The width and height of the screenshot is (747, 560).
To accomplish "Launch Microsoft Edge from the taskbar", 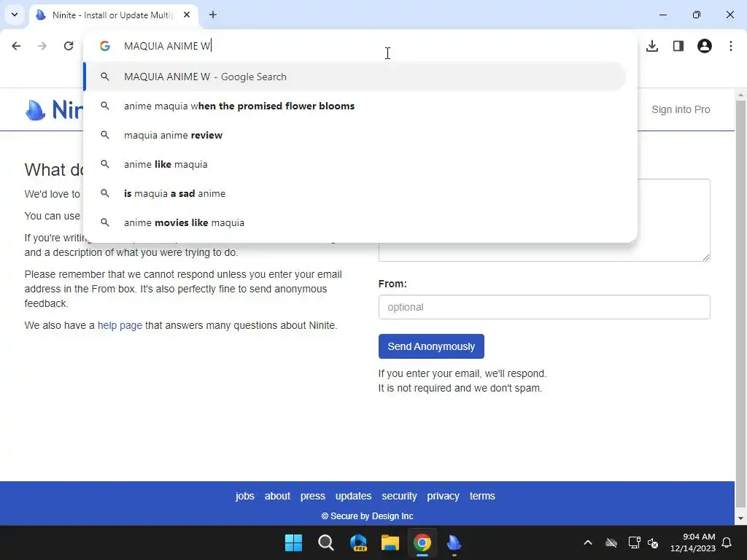I will click(358, 542).
